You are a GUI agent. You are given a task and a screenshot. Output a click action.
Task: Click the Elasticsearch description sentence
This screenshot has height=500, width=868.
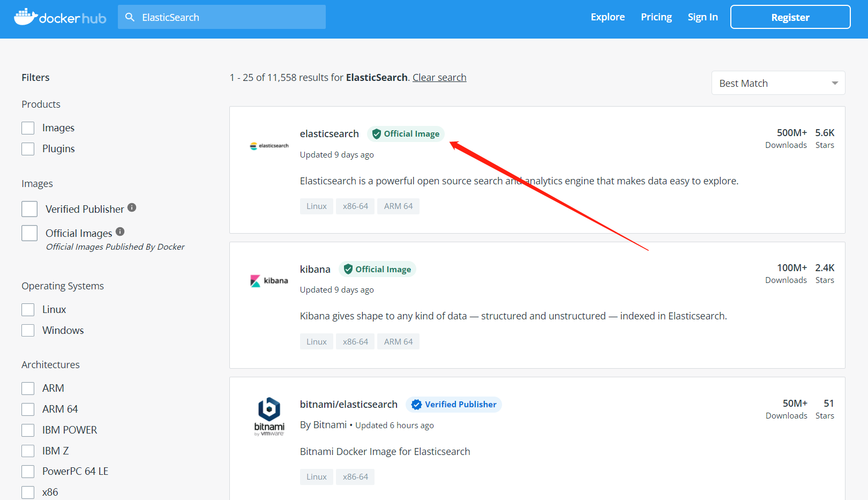coord(519,181)
